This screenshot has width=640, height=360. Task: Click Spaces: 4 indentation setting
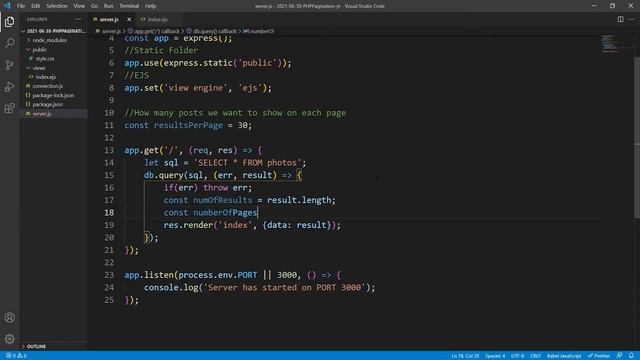click(495, 356)
